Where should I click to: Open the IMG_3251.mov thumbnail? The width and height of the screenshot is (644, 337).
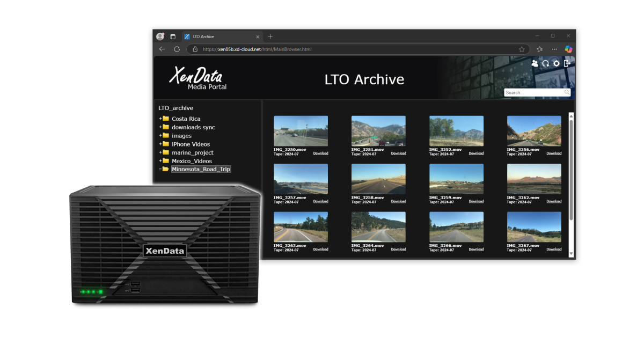(378, 131)
